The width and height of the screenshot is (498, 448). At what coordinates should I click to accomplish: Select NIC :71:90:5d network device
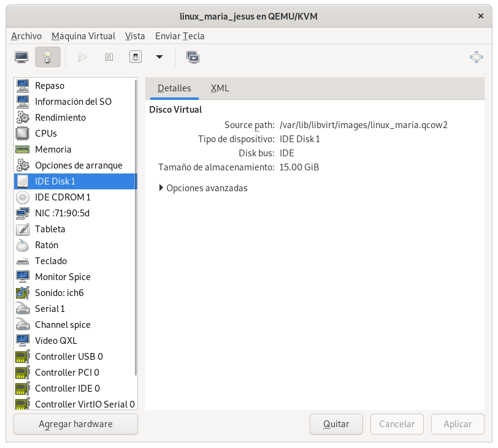tap(63, 213)
